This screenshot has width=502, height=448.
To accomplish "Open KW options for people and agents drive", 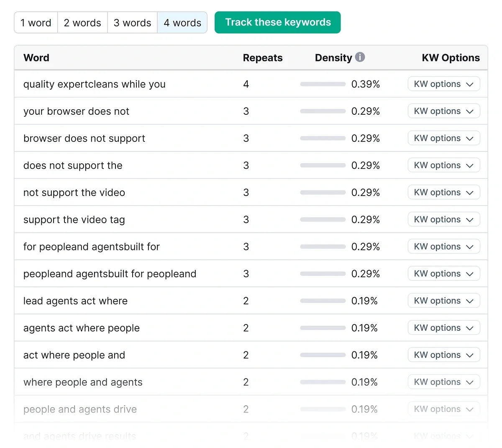I will pyautogui.click(x=444, y=409).
